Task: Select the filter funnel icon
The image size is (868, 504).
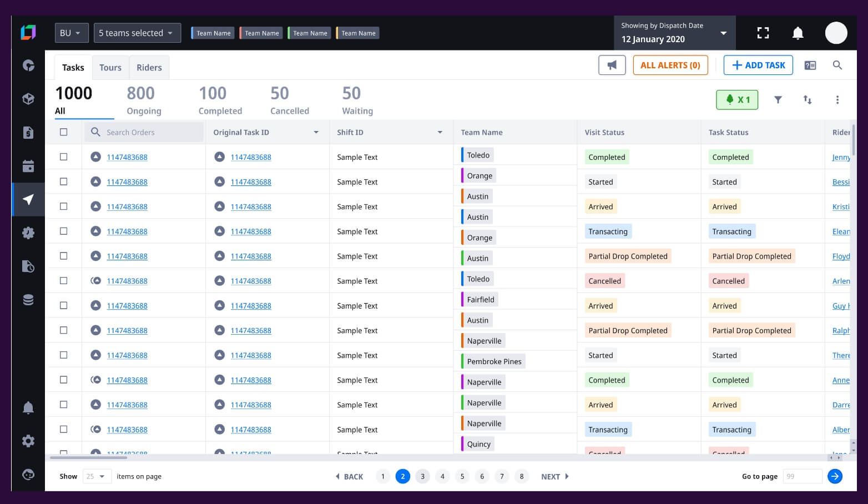Action: [x=778, y=100]
